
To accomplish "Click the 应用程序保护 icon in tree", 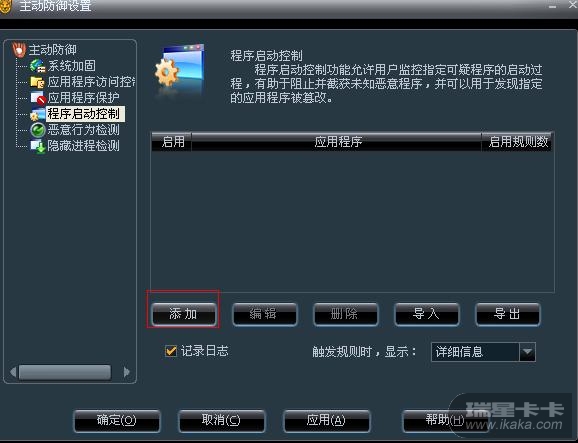I will pos(37,98).
